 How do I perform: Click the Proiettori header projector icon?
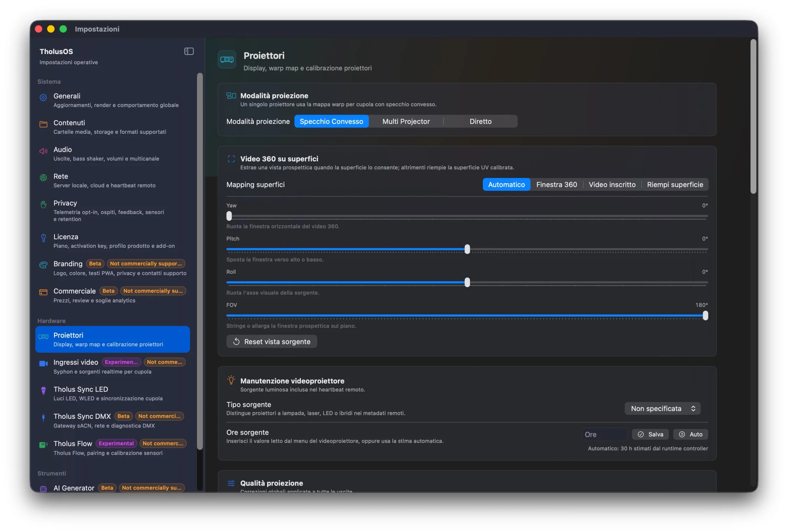point(227,59)
